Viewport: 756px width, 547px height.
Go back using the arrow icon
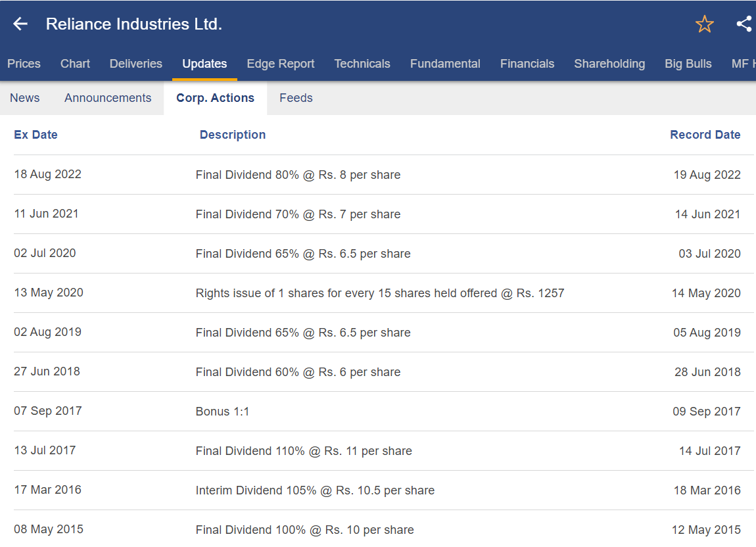tap(20, 24)
